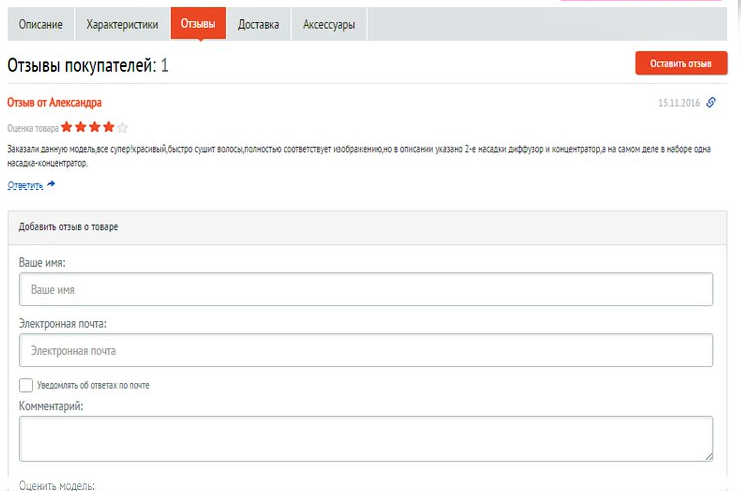Click the first star in review rating
Screen dimensions: 741x491
(66, 127)
